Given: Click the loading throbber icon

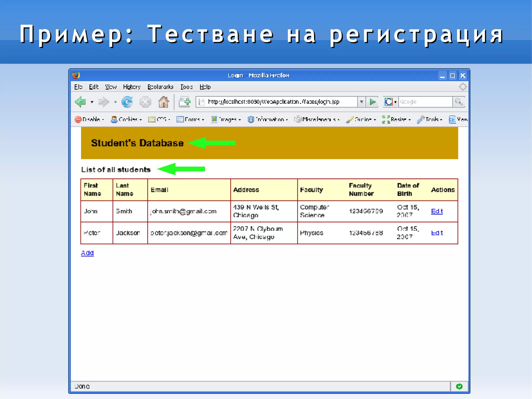Looking at the screenshot, I should 463,87.
